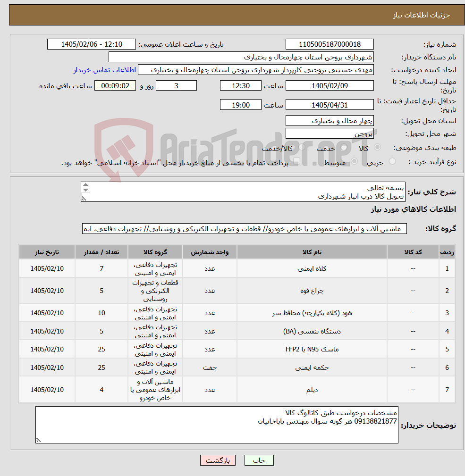
Task: Click the کد کالا column header
Action: click(x=413, y=252)
